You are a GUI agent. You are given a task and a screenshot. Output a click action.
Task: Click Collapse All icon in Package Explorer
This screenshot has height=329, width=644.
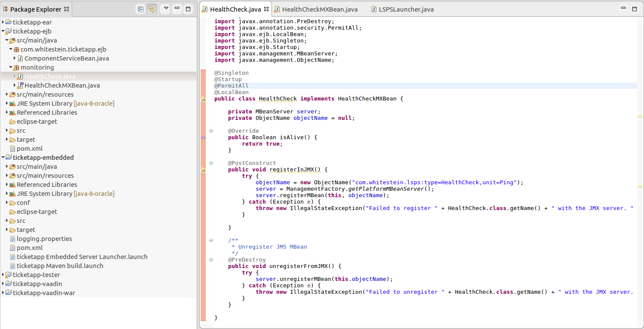tap(140, 9)
